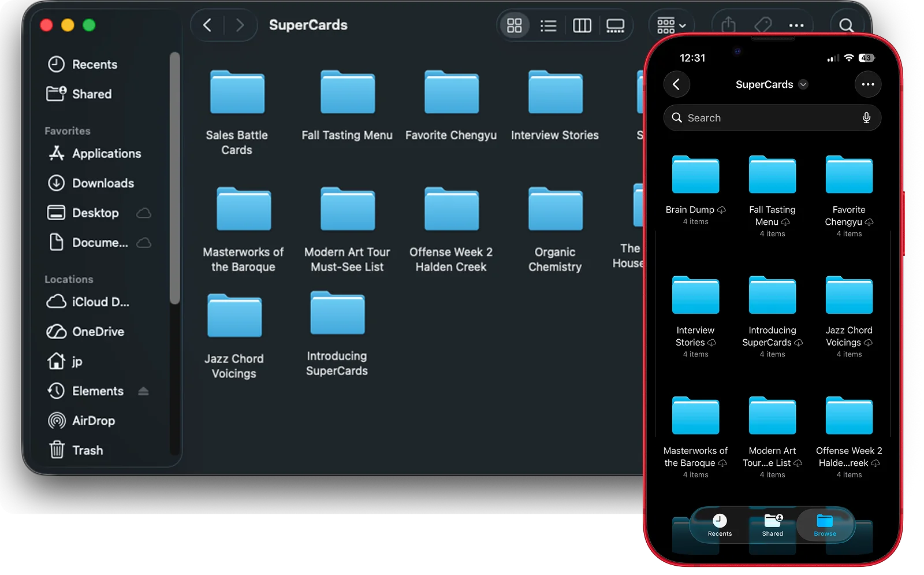Select Desktop in Finder sidebar
Screen dimensions: 924x575
click(83, 213)
